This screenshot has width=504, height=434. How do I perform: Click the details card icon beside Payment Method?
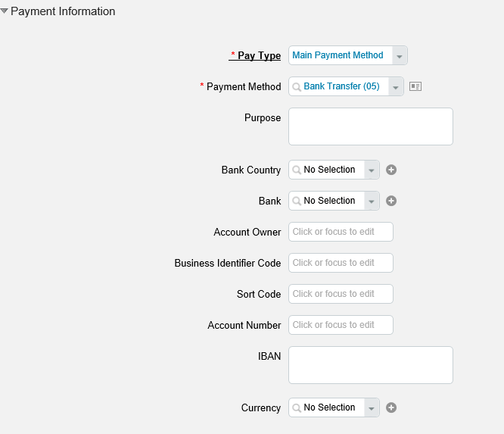(415, 86)
